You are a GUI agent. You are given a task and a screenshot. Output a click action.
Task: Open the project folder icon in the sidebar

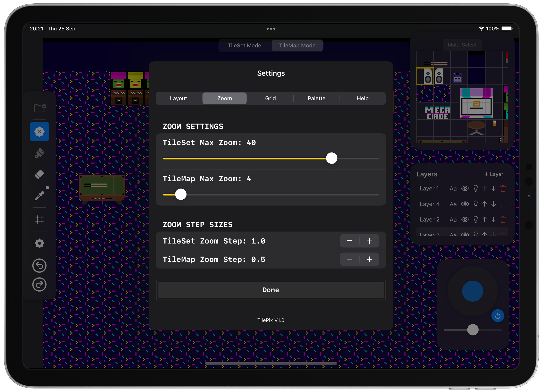[39, 108]
